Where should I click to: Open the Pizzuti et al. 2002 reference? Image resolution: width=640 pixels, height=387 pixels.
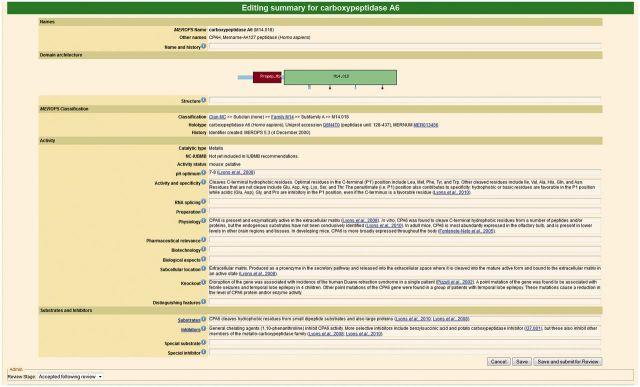pyautogui.click(x=455, y=282)
